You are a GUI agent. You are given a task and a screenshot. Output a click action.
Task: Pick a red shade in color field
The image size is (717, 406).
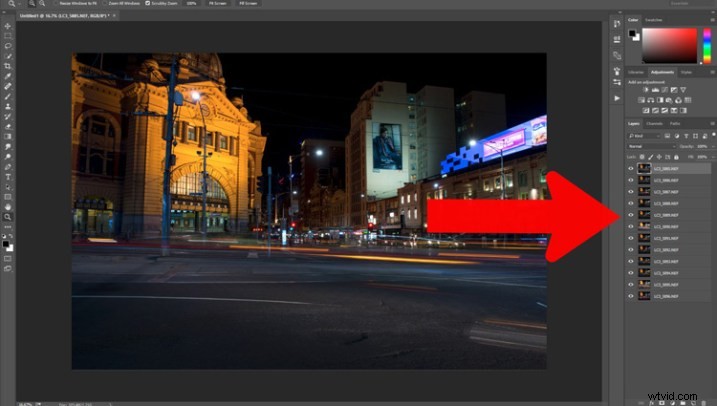[669, 46]
